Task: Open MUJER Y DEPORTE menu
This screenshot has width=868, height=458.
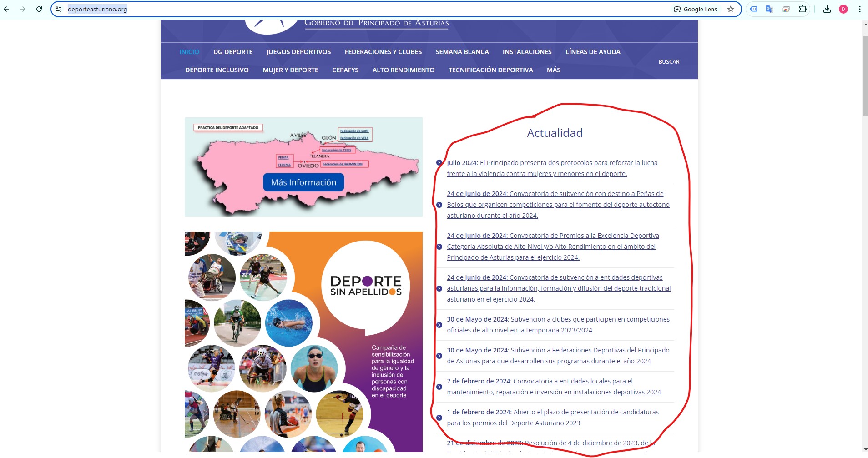Action: pos(290,70)
